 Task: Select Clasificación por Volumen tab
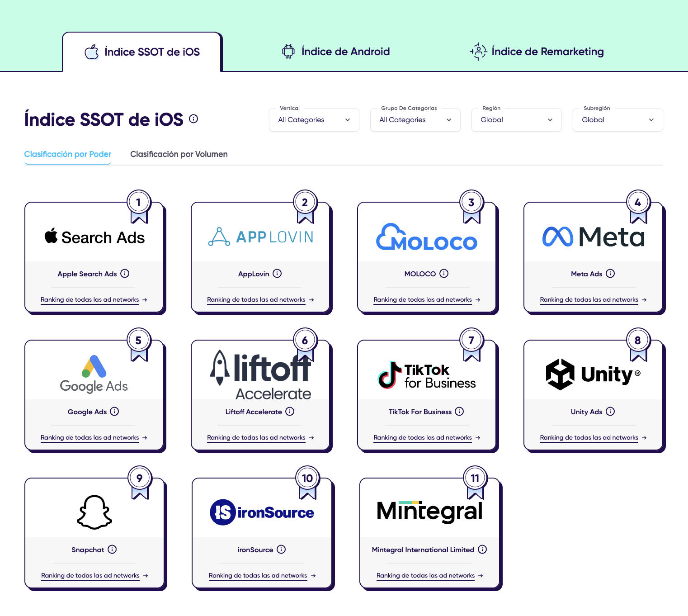[179, 154]
